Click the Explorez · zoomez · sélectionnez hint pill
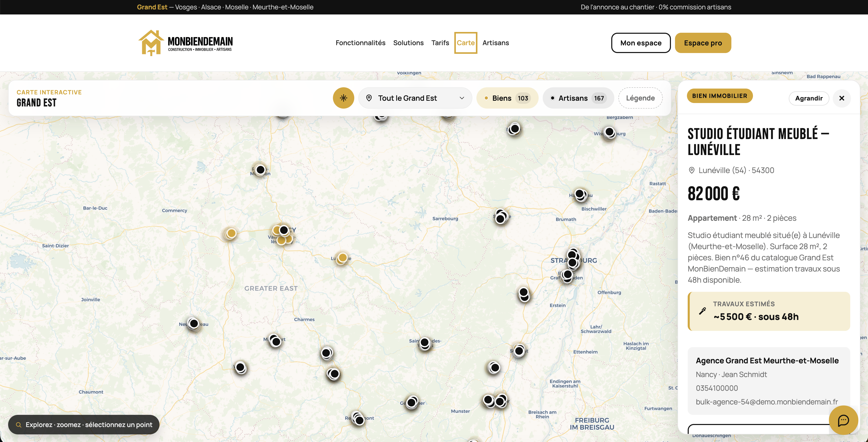 click(x=84, y=425)
